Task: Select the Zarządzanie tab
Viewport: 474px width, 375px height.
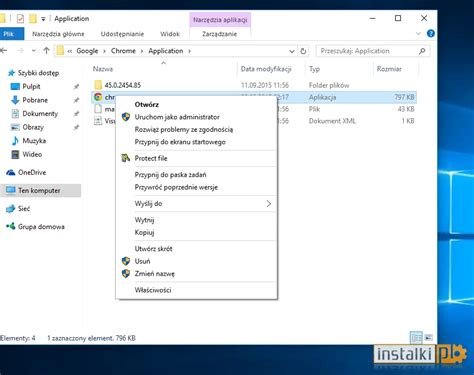Action: coord(219,34)
